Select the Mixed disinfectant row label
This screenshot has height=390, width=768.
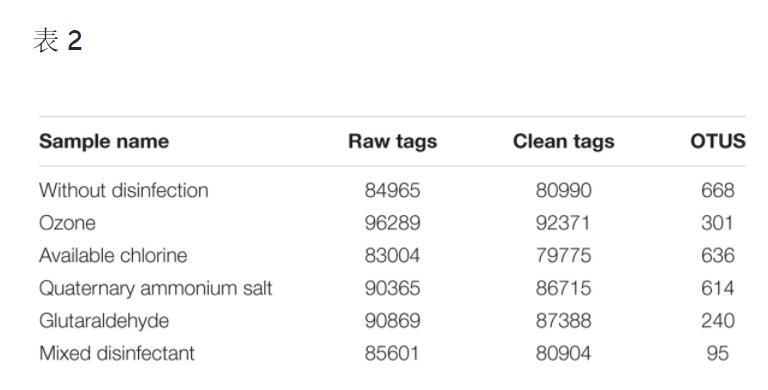(117, 353)
